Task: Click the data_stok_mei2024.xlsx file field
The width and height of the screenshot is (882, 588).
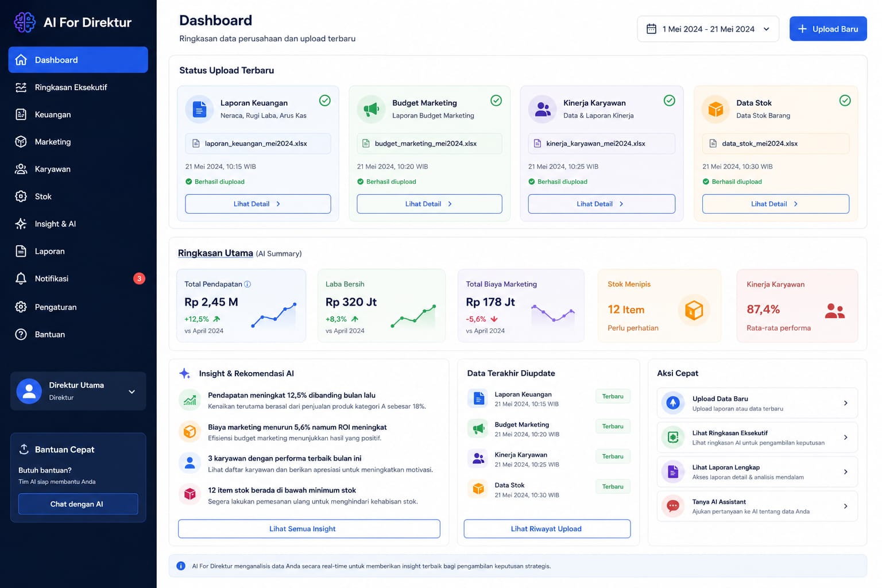Action: 775,144
